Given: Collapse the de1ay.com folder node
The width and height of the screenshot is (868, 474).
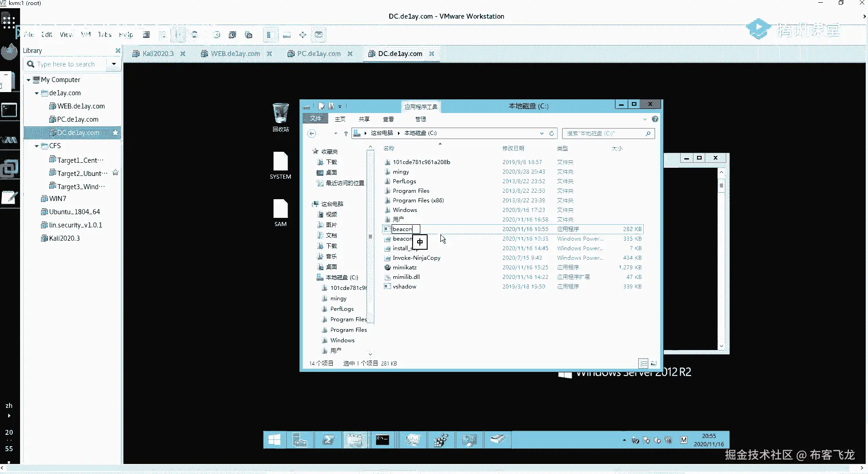Looking at the screenshot, I should pos(36,93).
